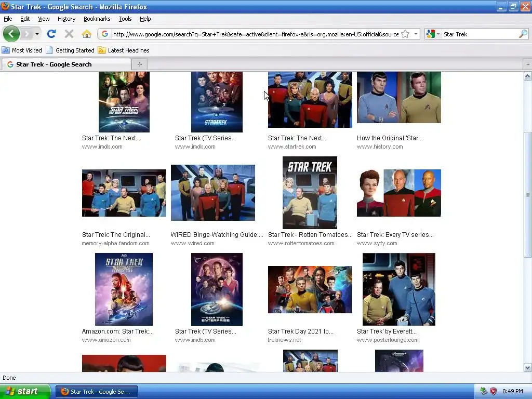The height and width of the screenshot is (399, 532).
Task: Click into the URL address field
Action: tap(256, 34)
